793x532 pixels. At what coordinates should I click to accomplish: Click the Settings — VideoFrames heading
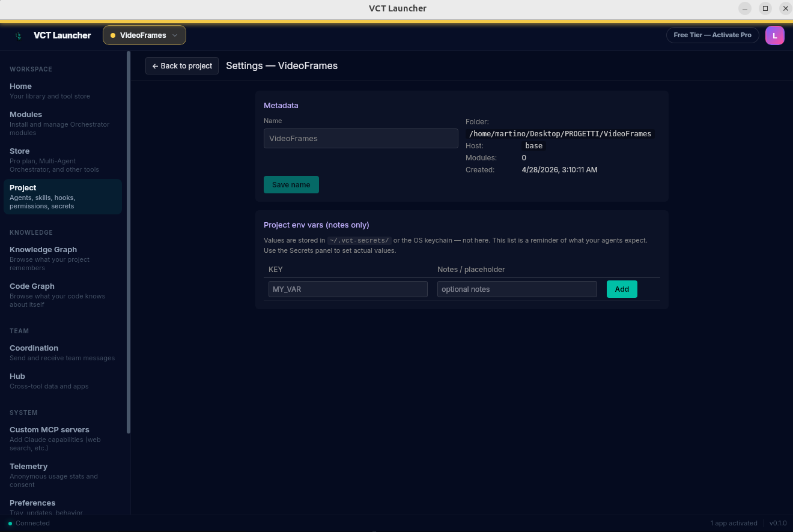coord(282,66)
